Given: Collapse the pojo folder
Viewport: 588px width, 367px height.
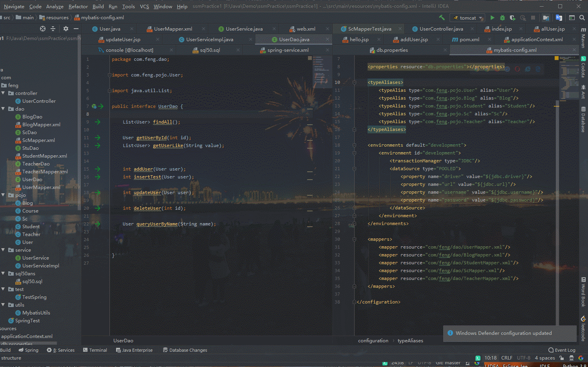Looking at the screenshot, I should (x=3, y=195).
